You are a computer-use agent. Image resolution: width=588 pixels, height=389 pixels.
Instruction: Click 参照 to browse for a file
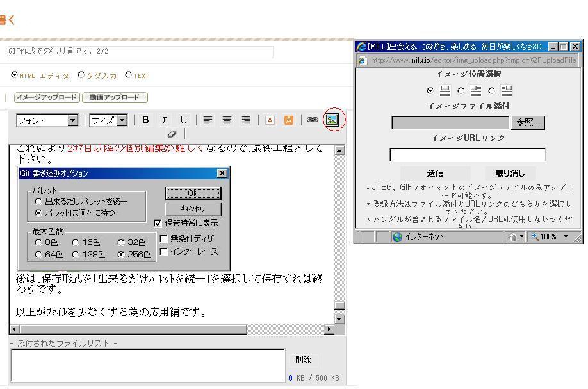tap(528, 123)
